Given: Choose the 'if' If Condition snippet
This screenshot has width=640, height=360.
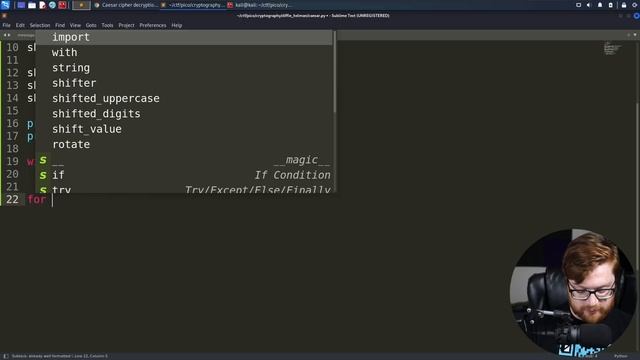Looking at the screenshot, I should pos(184,175).
